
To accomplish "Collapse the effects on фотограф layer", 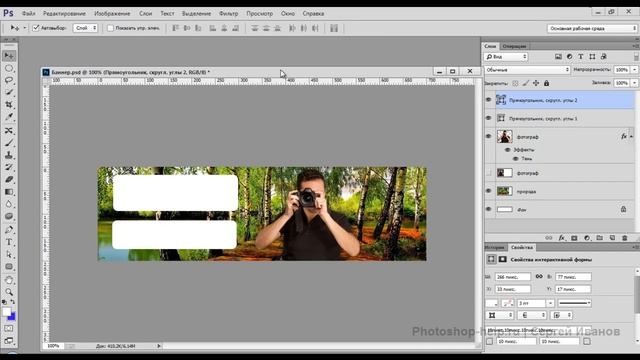I will click(631, 136).
